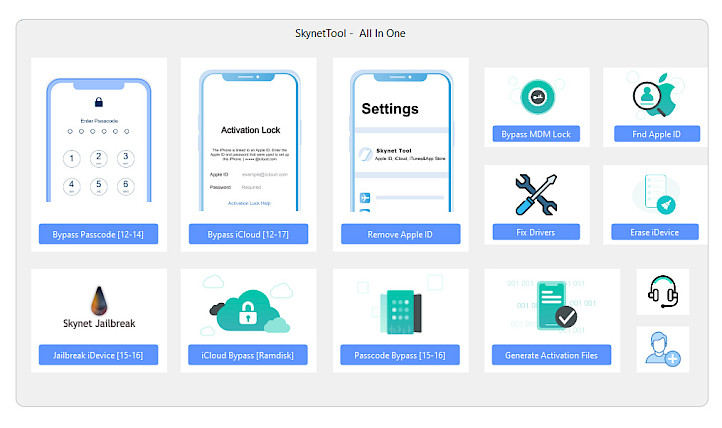Screen dimensions: 722x428
Task: Click the SkynetTool - All In One title
Action: 350,34
